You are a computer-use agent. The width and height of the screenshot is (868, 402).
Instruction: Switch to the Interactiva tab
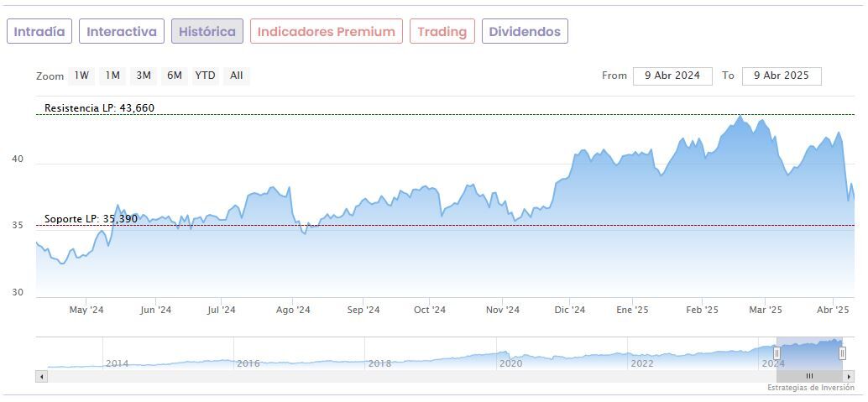click(122, 32)
